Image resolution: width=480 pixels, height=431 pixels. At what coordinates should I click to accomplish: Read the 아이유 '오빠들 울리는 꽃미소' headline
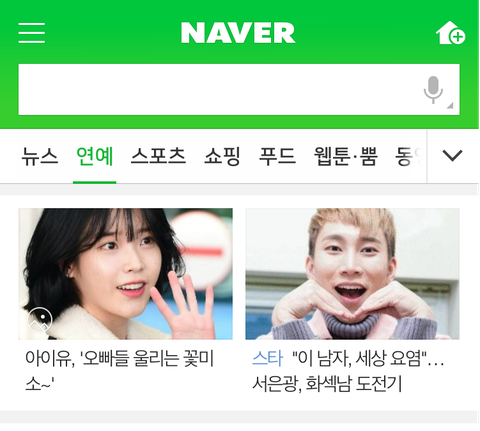pos(119,371)
